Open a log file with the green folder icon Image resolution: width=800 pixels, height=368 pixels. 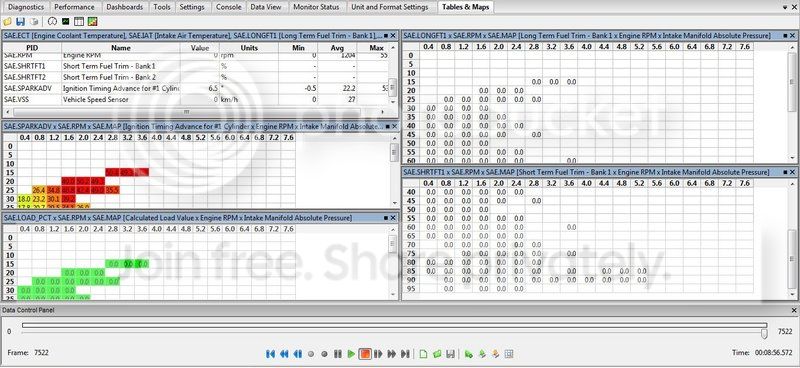[437, 354]
